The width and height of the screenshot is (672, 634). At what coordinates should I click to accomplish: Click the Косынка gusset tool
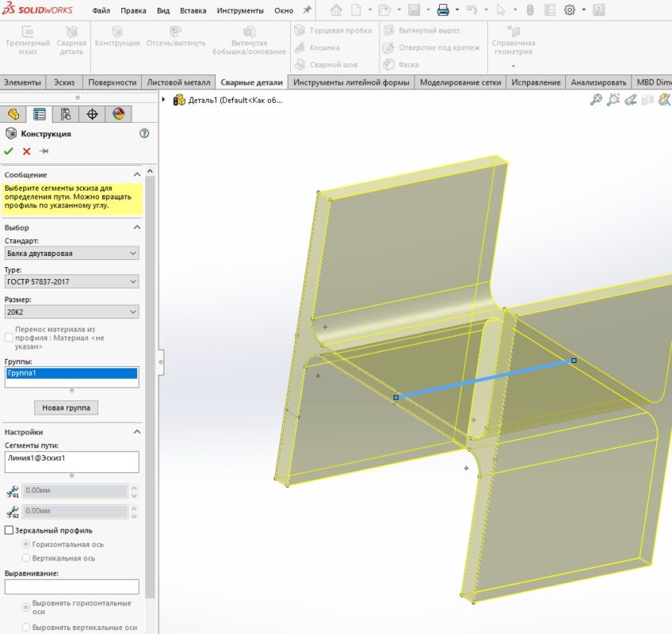pyautogui.click(x=317, y=48)
